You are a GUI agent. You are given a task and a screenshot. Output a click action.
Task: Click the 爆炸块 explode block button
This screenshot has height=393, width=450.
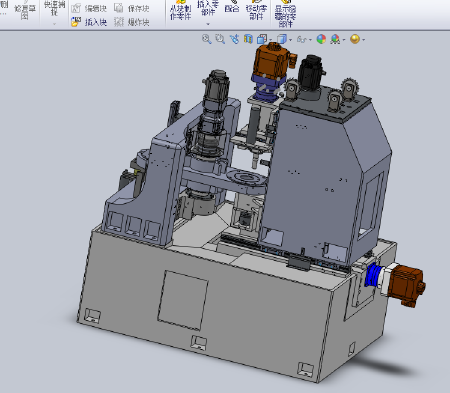[132, 22]
